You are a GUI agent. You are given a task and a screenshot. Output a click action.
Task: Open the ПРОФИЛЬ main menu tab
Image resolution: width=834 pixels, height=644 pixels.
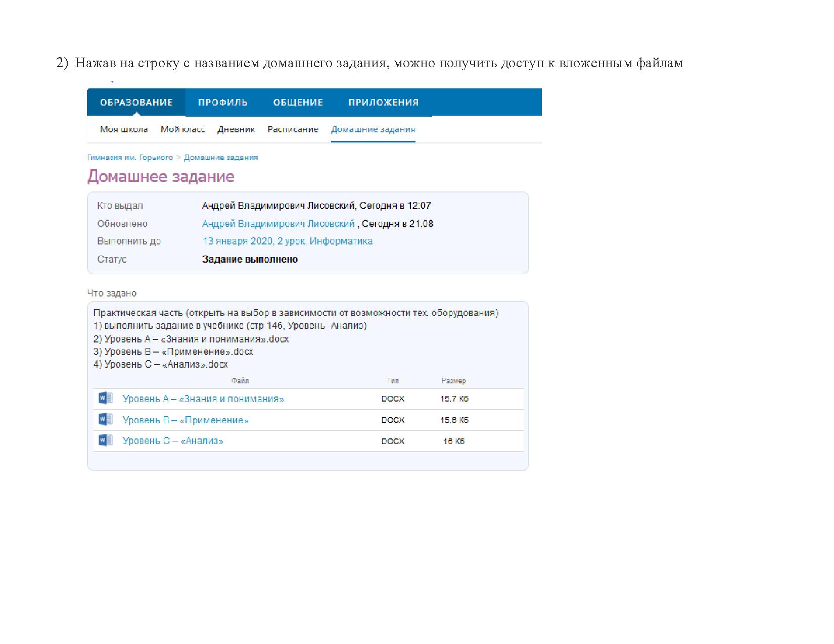click(x=223, y=103)
